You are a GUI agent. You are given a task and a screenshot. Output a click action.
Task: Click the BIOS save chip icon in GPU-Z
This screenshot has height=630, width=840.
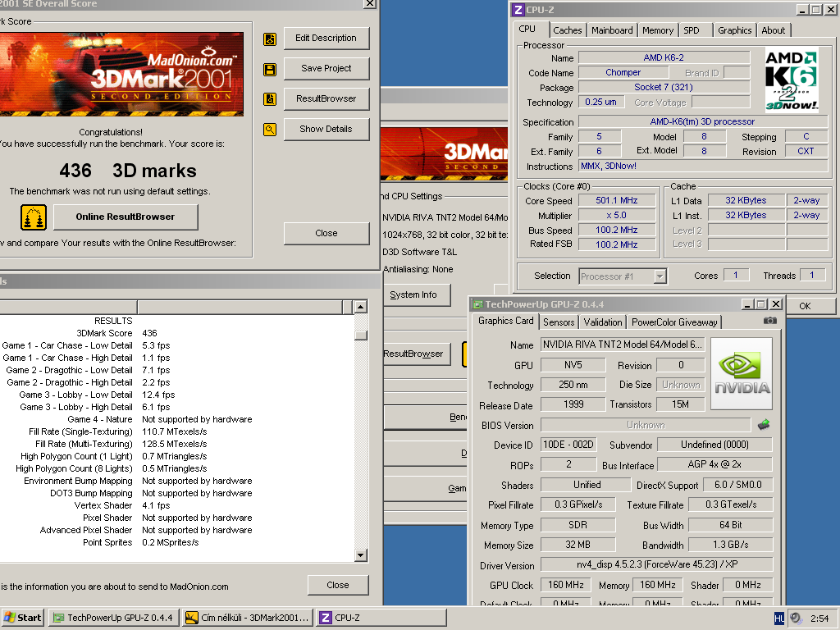[764, 425]
